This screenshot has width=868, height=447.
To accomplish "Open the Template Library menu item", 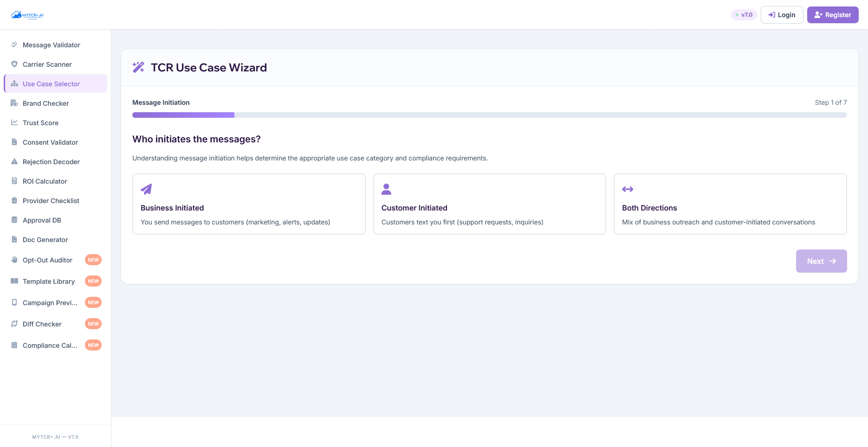I will click(49, 281).
